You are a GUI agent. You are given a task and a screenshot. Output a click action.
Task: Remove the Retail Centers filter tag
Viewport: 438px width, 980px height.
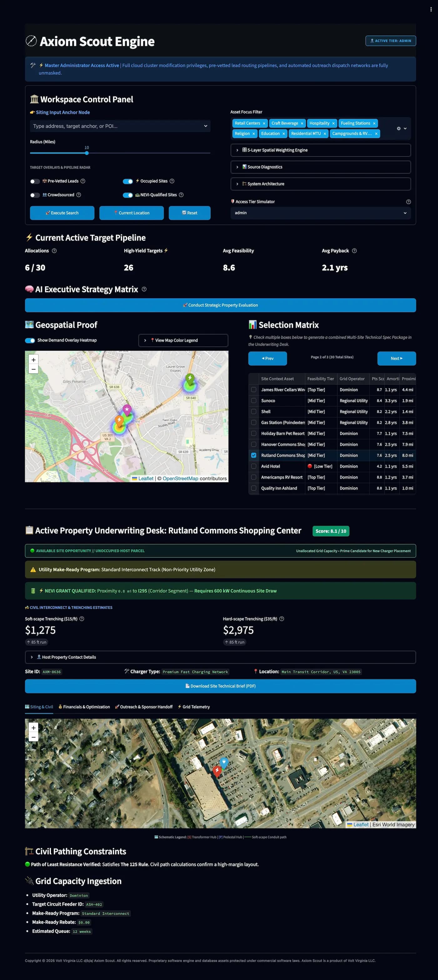click(x=264, y=123)
